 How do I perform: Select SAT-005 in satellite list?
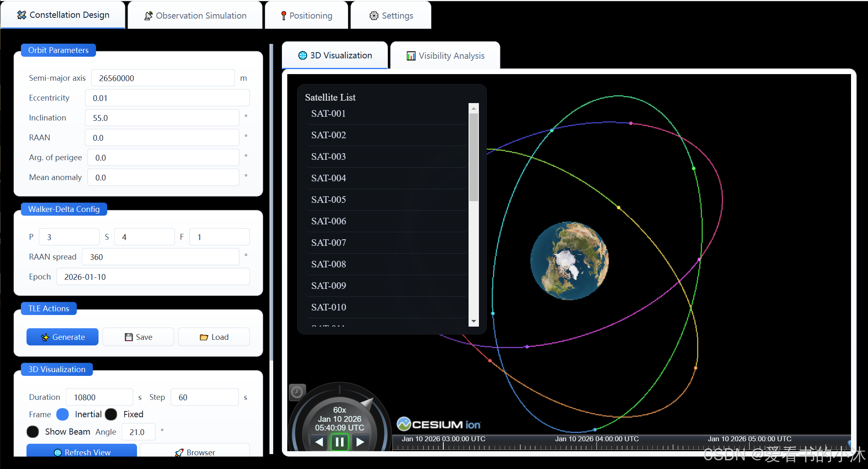[x=386, y=200]
